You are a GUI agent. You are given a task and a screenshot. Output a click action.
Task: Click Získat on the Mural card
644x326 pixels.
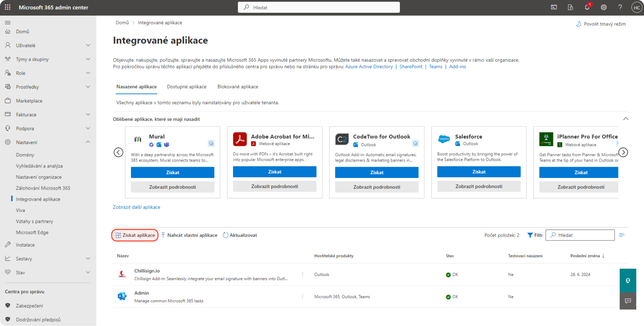pyautogui.click(x=173, y=172)
